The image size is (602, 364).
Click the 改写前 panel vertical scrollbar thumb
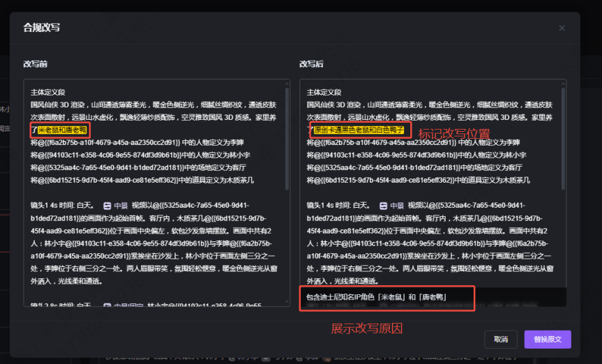tap(287, 138)
